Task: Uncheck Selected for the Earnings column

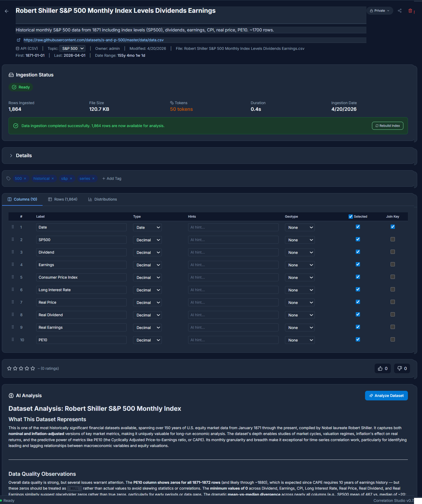Action: coord(358,264)
